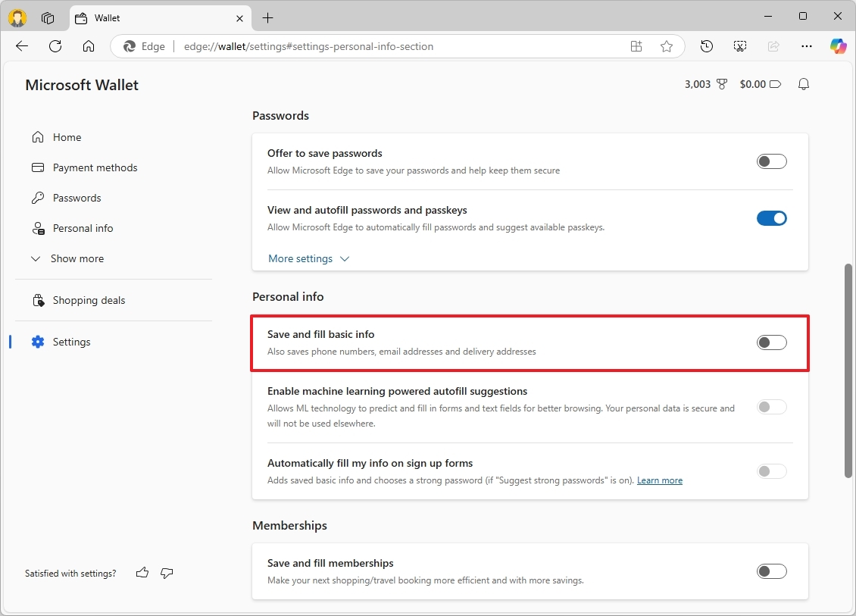Toggle Automatically fill info on sign up
Screen dimensions: 856x616
coord(771,471)
